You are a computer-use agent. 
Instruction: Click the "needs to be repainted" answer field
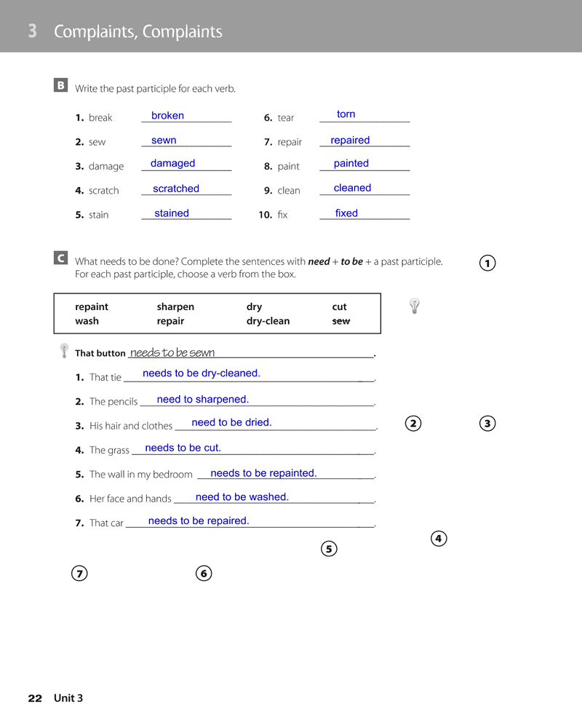coord(285,474)
